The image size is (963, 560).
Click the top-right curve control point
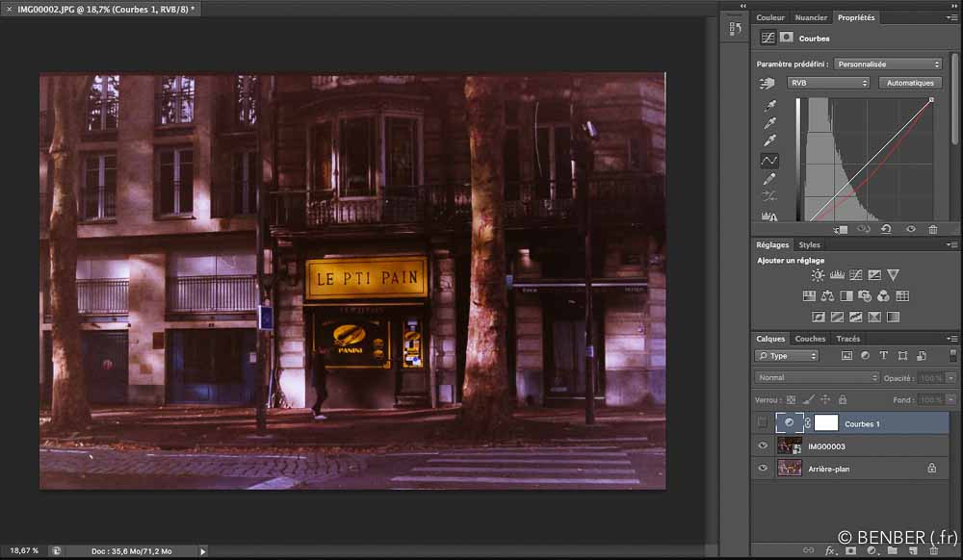[931, 100]
